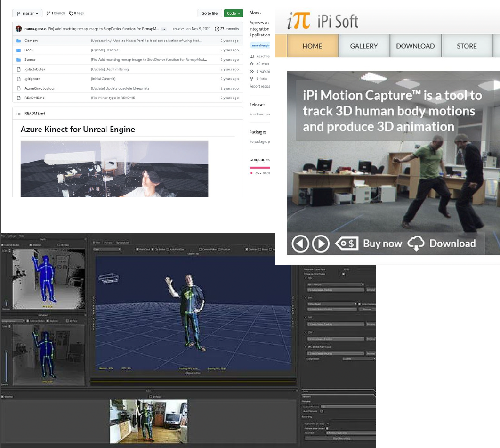Open the Source folder icon
The image size is (500, 448).
[x=18, y=60]
